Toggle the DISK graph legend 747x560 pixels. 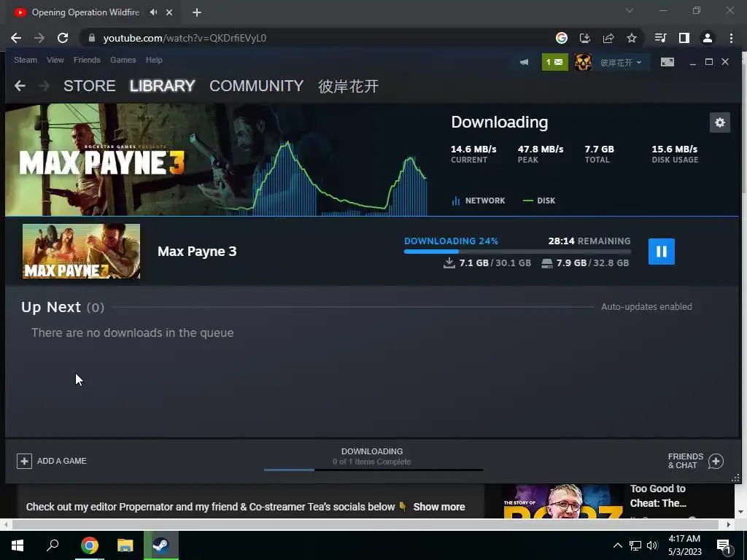[539, 201]
